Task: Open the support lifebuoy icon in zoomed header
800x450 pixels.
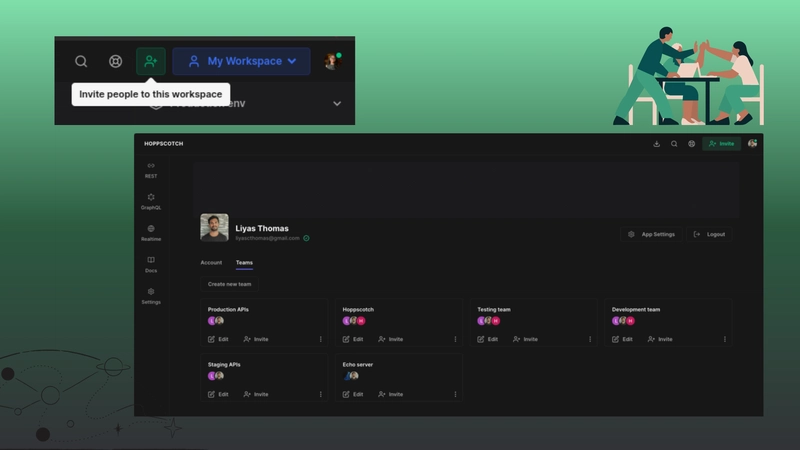Action: pos(115,62)
